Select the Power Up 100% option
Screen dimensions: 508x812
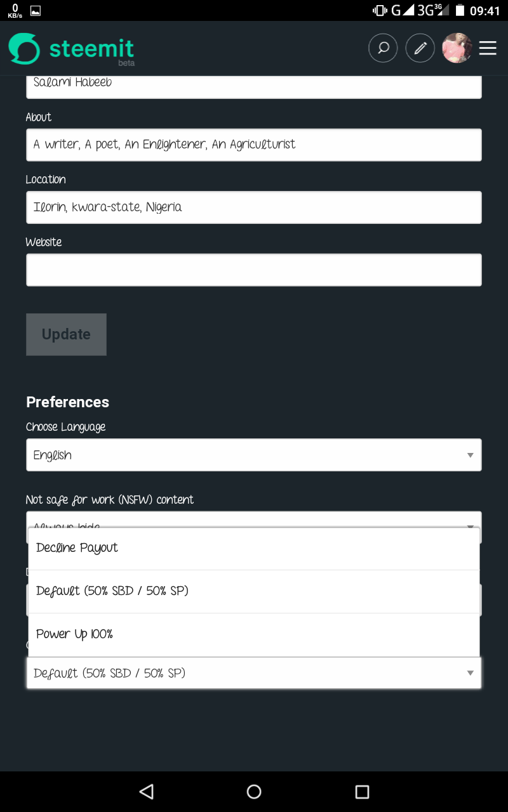click(253, 634)
